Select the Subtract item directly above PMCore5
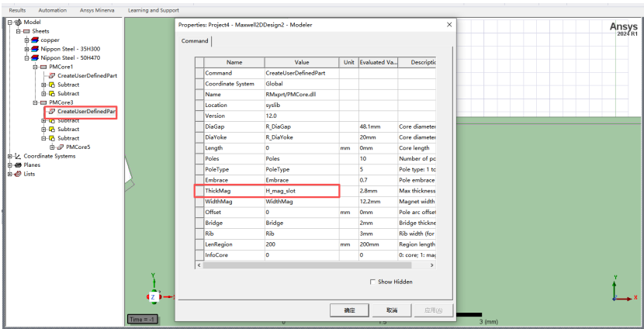The height and width of the screenshot is (329, 644). click(x=68, y=138)
